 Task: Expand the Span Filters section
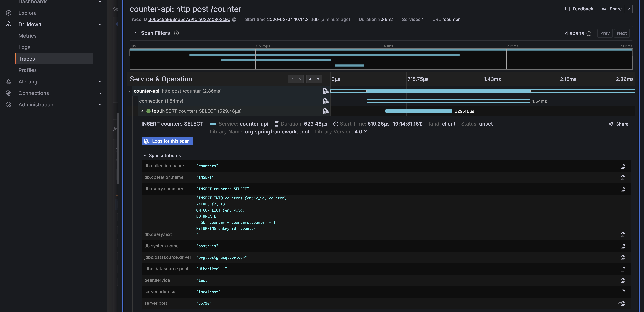pos(135,33)
